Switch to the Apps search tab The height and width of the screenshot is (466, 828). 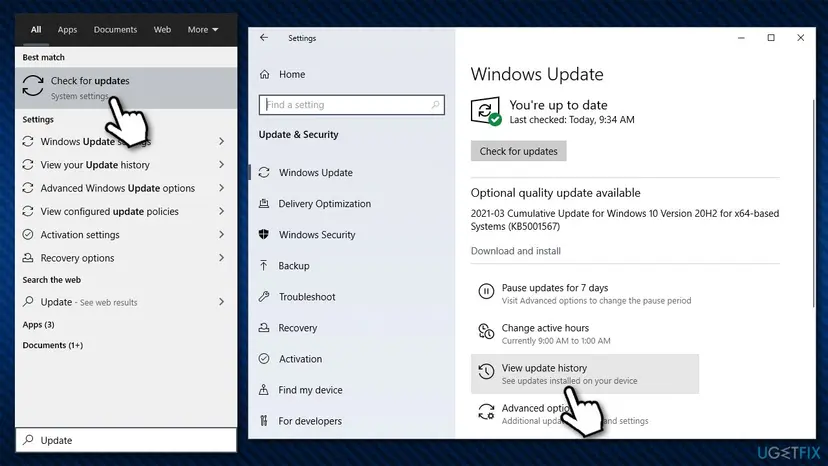[67, 30]
